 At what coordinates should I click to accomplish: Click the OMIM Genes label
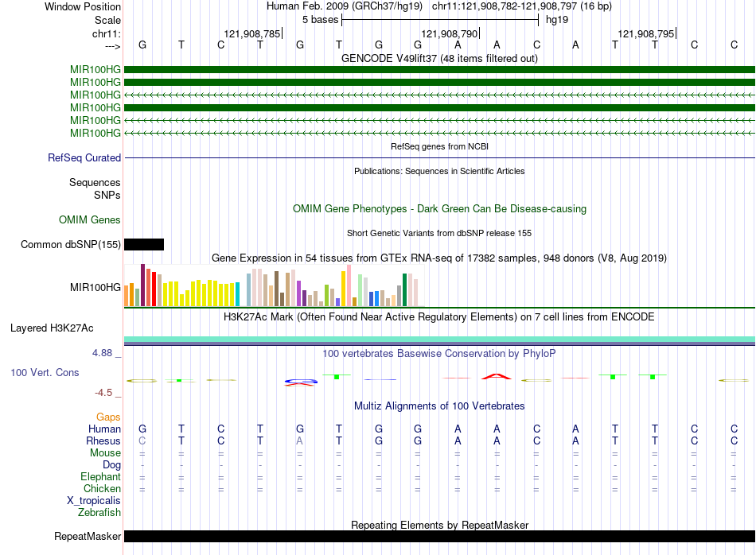[x=90, y=219]
